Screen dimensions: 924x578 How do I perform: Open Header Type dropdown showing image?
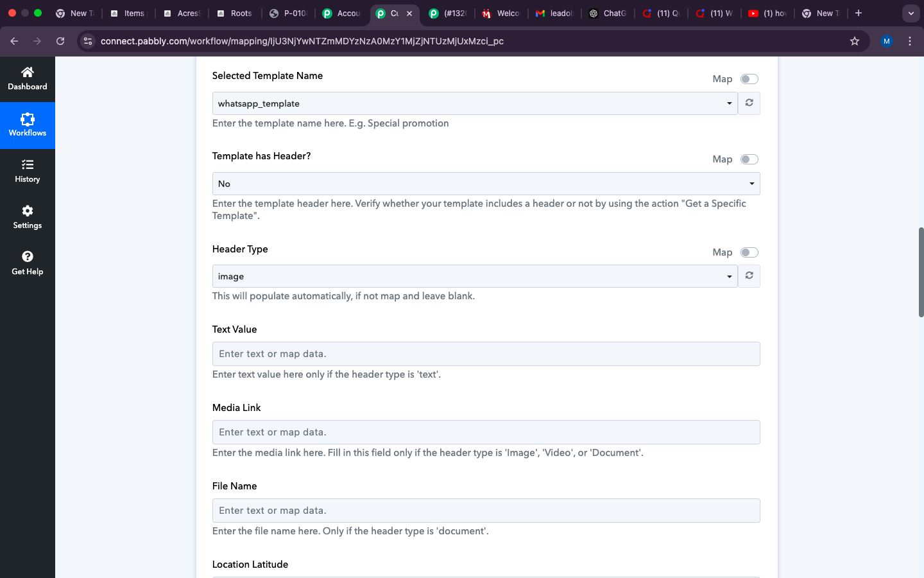[x=474, y=276]
